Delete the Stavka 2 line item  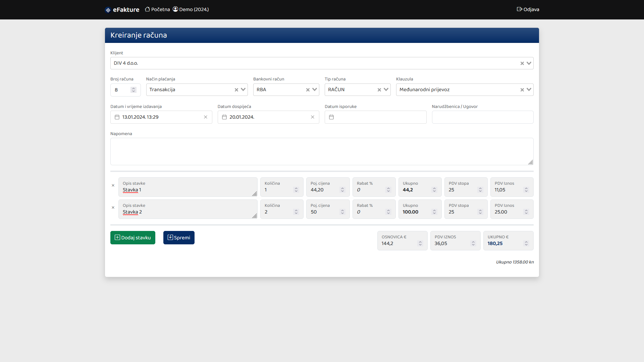(113, 207)
